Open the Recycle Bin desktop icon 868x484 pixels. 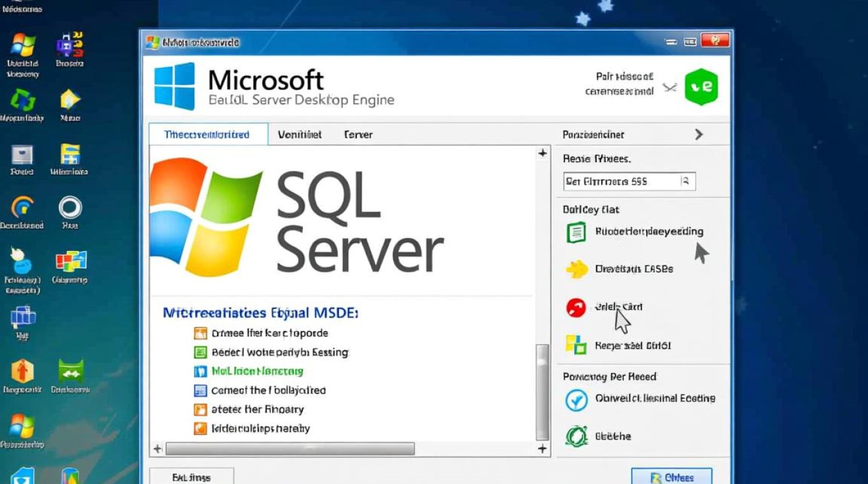coord(23,101)
